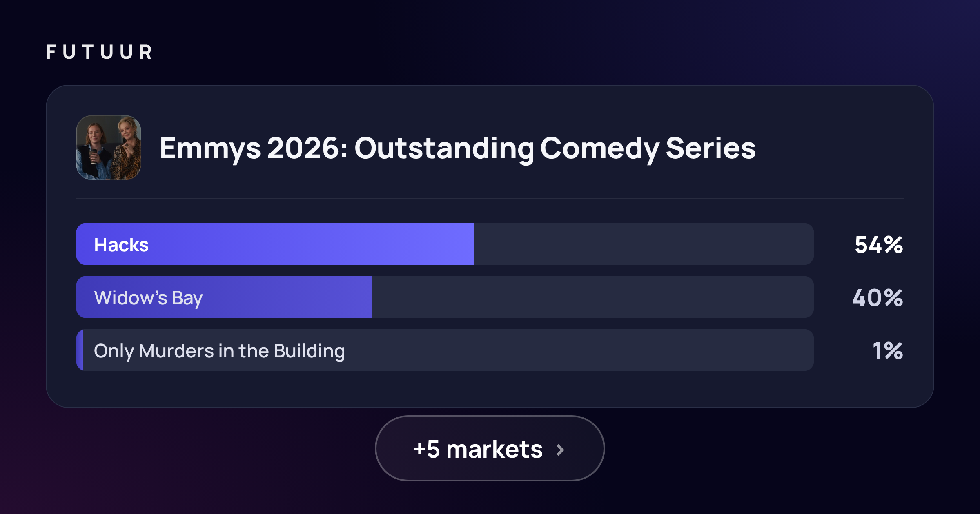Viewport: 980px width, 514px height.
Task: Click the 1% odds for Only Murders
Action: point(888,351)
